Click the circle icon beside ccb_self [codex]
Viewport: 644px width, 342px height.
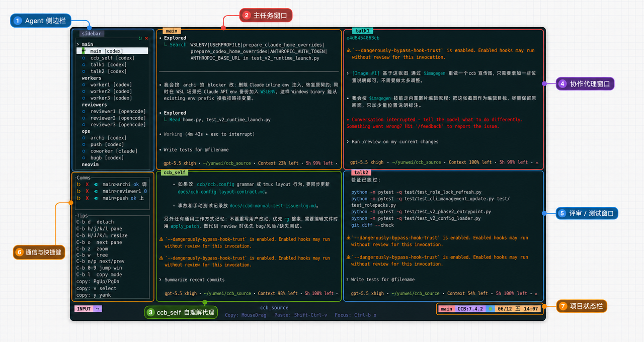84,58
